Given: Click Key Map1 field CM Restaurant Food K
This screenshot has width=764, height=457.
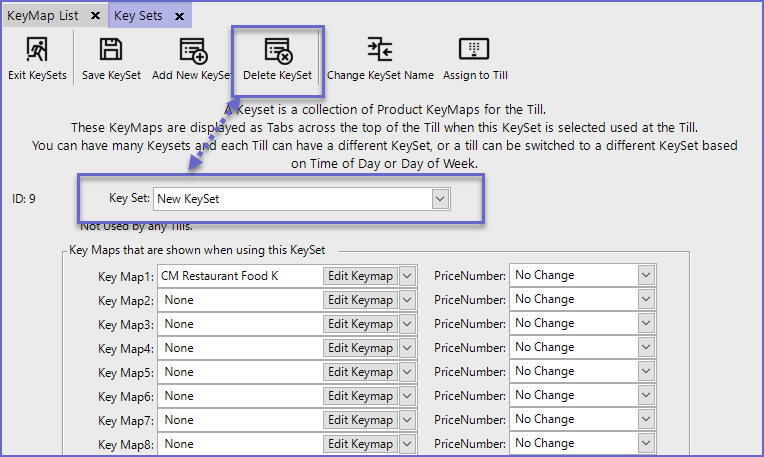Looking at the screenshot, I should pos(240,275).
